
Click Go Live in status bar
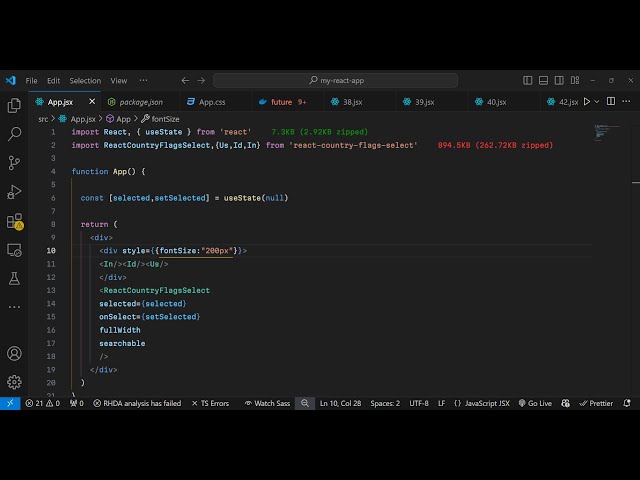(x=534, y=403)
